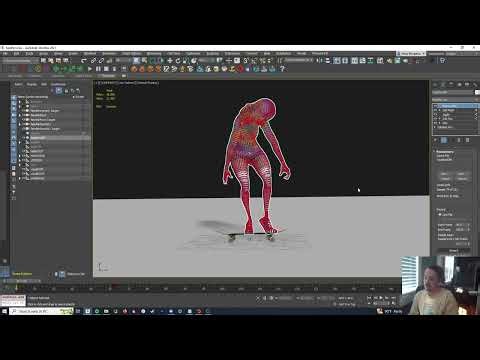Image resolution: width=480 pixels, height=360 pixels.
Task: Click Play Animation in the bottom playback controls
Action: [381, 298]
